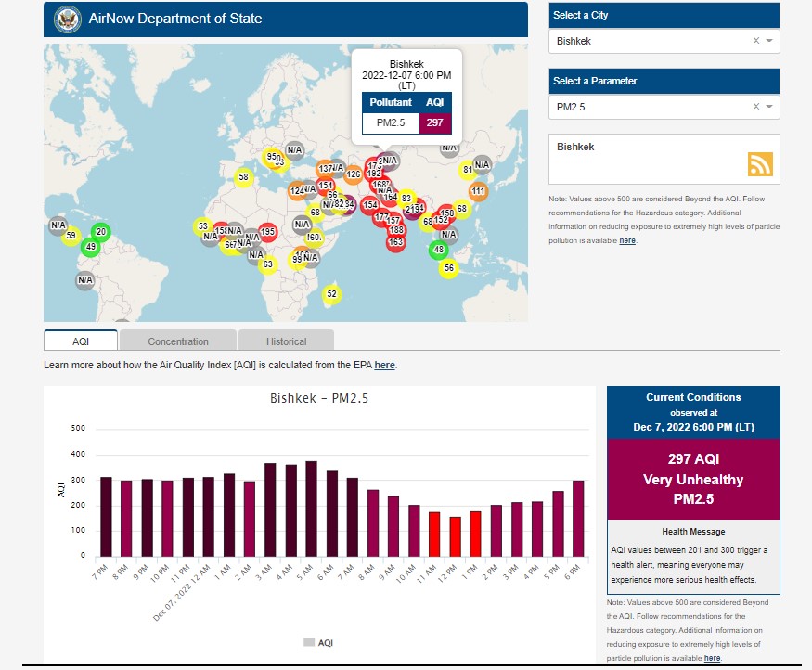Open the Select a Parameter dropdown arrow
This screenshot has width=812, height=670.
click(x=769, y=107)
